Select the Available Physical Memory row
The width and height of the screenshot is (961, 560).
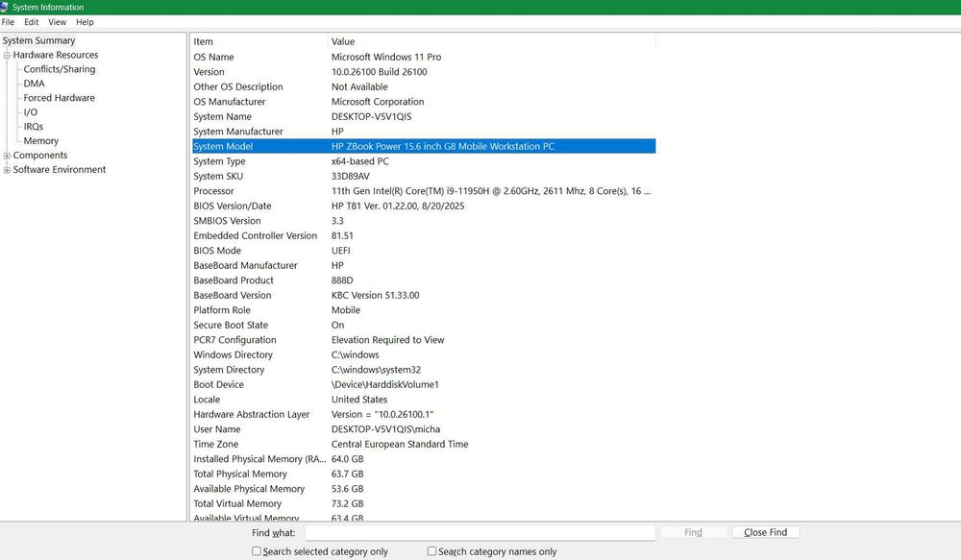click(424, 489)
